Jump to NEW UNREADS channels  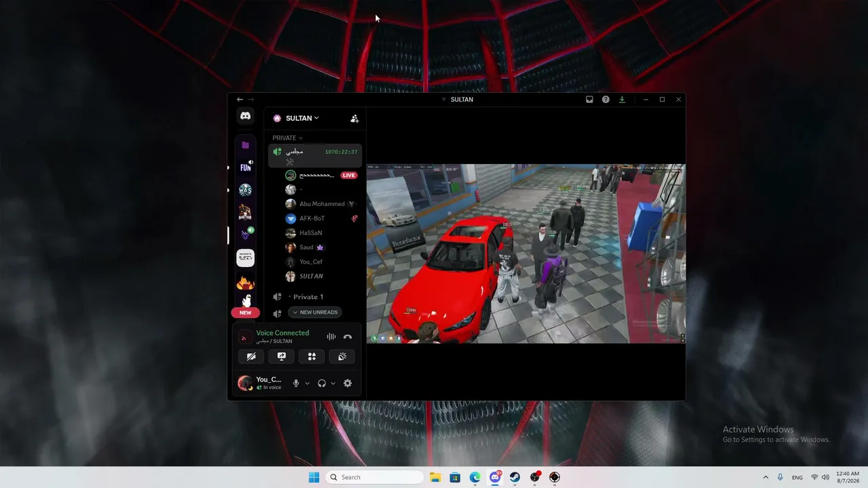click(315, 312)
